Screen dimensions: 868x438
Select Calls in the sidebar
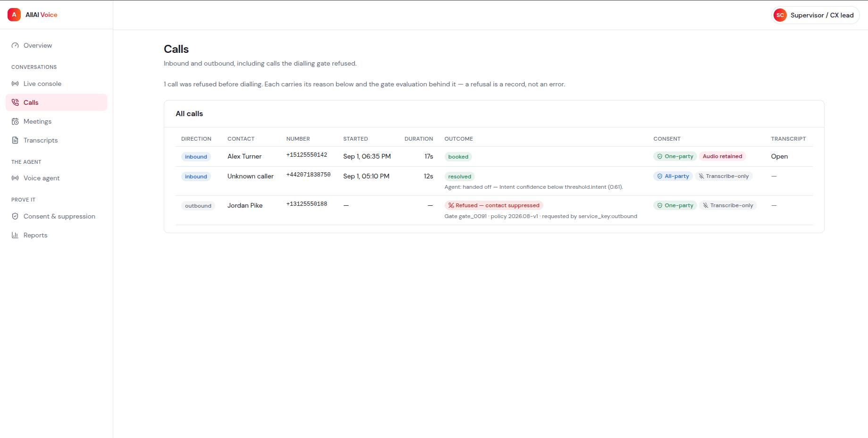[56, 102]
